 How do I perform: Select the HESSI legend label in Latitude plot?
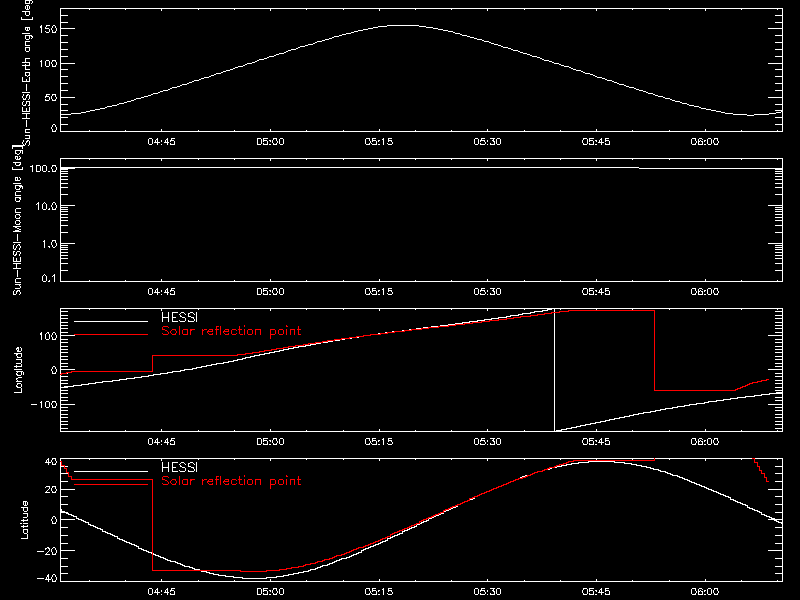(179, 467)
